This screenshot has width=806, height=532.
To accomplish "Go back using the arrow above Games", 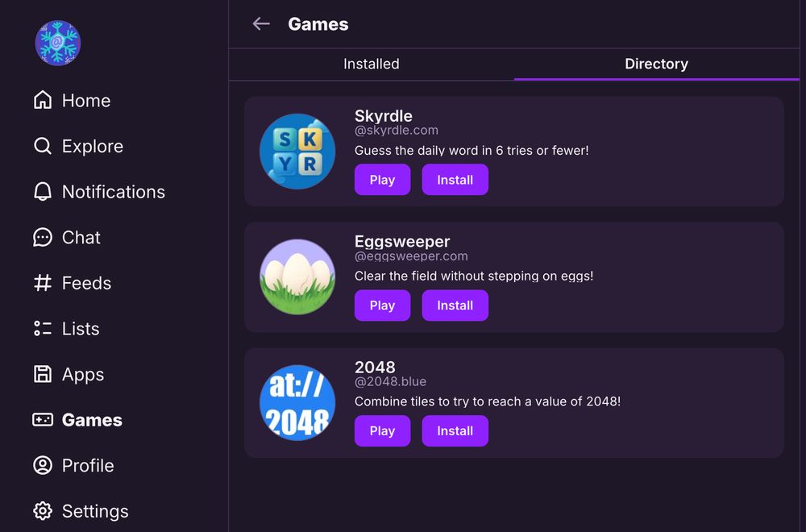I will (x=261, y=24).
